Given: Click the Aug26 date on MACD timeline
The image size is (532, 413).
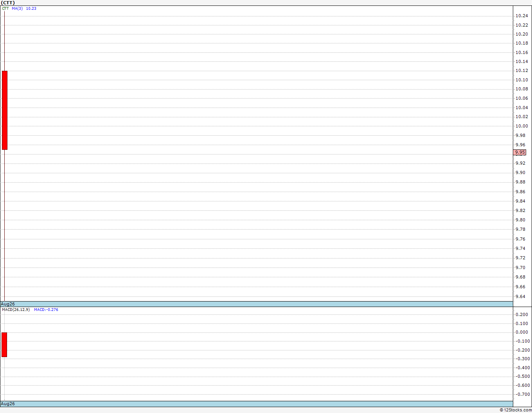Looking at the screenshot, I should pos(8,404).
